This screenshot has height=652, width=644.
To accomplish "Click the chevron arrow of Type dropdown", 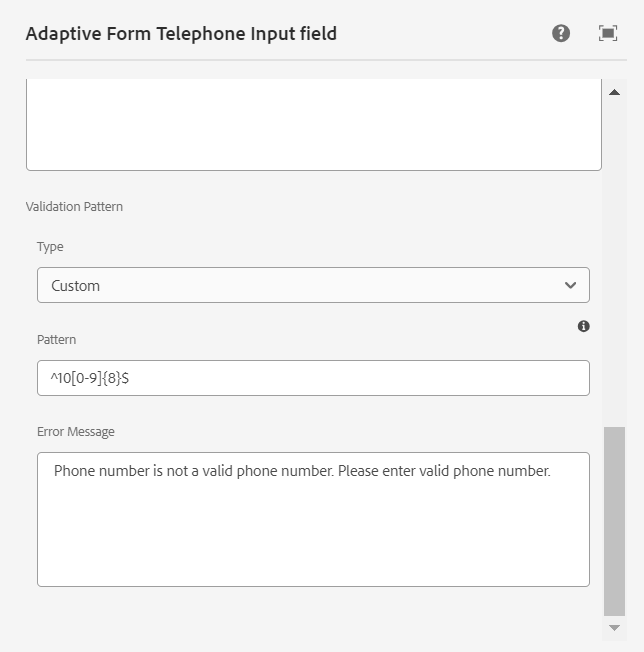I will [x=570, y=285].
